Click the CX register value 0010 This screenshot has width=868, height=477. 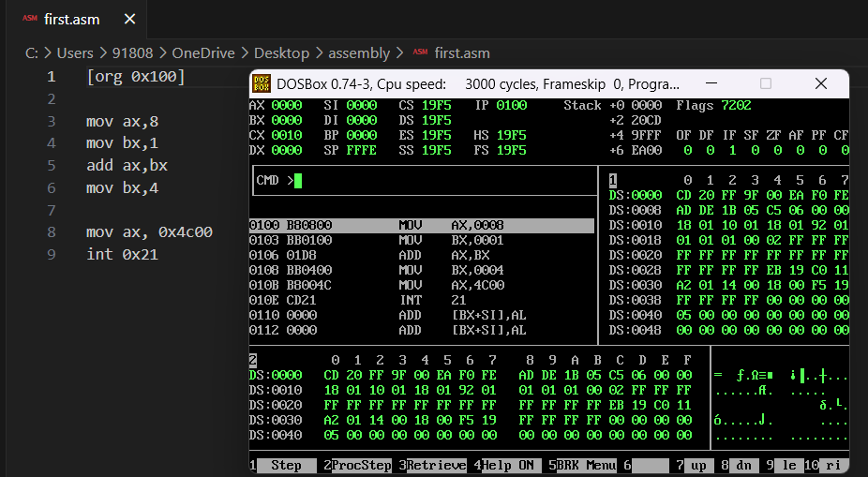click(287, 135)
